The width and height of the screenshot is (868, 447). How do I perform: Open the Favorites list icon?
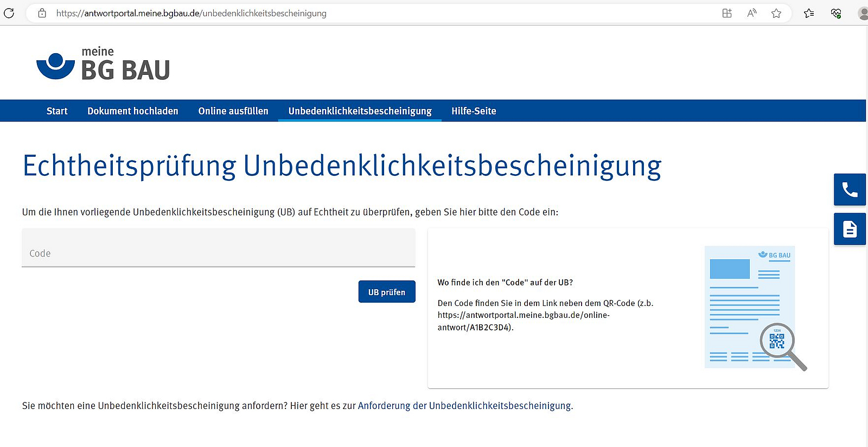pos(809,13)
